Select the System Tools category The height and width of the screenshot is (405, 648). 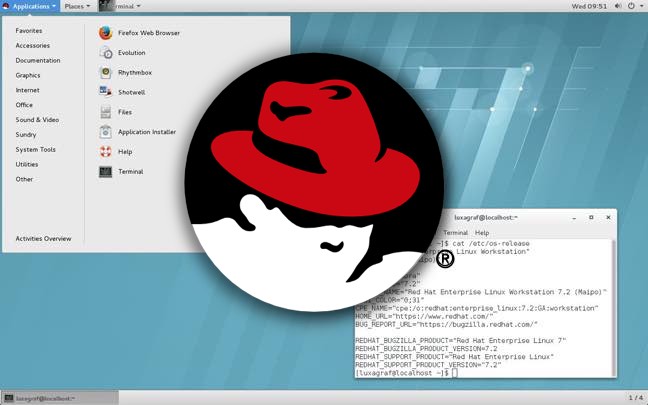pos(35,150)
